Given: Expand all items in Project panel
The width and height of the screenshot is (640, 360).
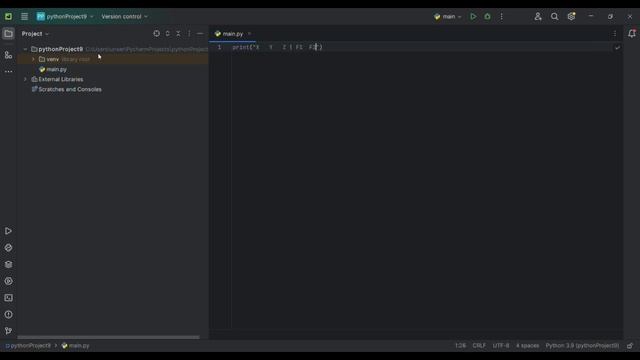Looking at the screenshot, I should coord(168,33).
